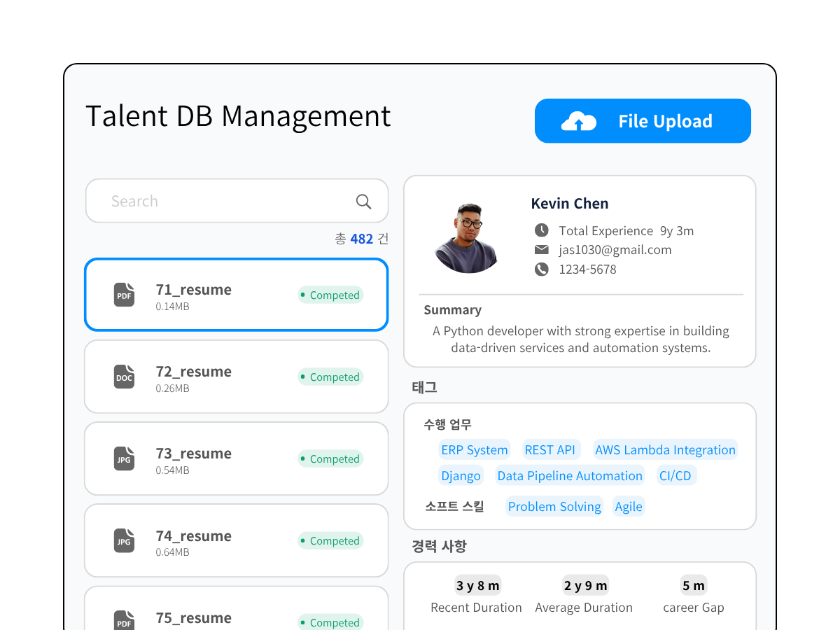This screenshot has width=840, height=630.
Task: Focus the Search input field
Action: point(224,202)
